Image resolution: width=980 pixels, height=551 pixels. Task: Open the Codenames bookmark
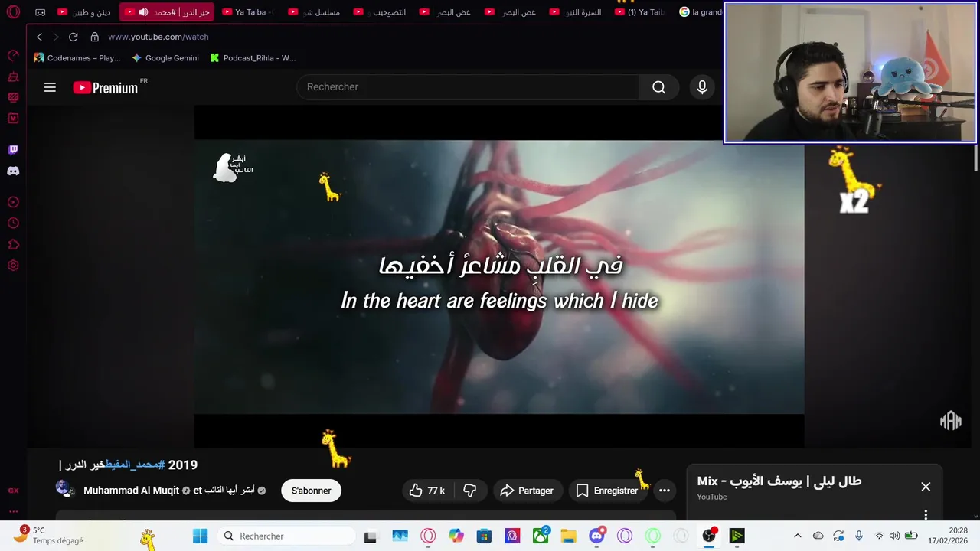click(77, 58)
